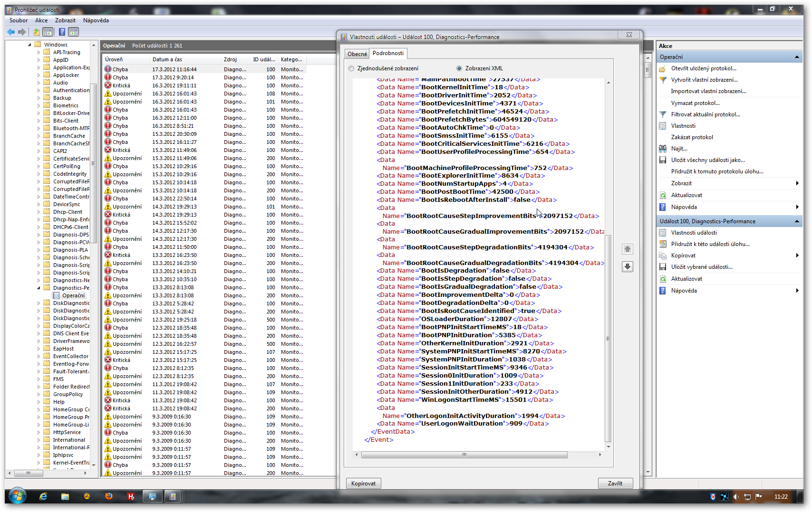This screenshot has width=812, height=512.
Task: Click the next event down-arrow button
Action: (628, 267)
